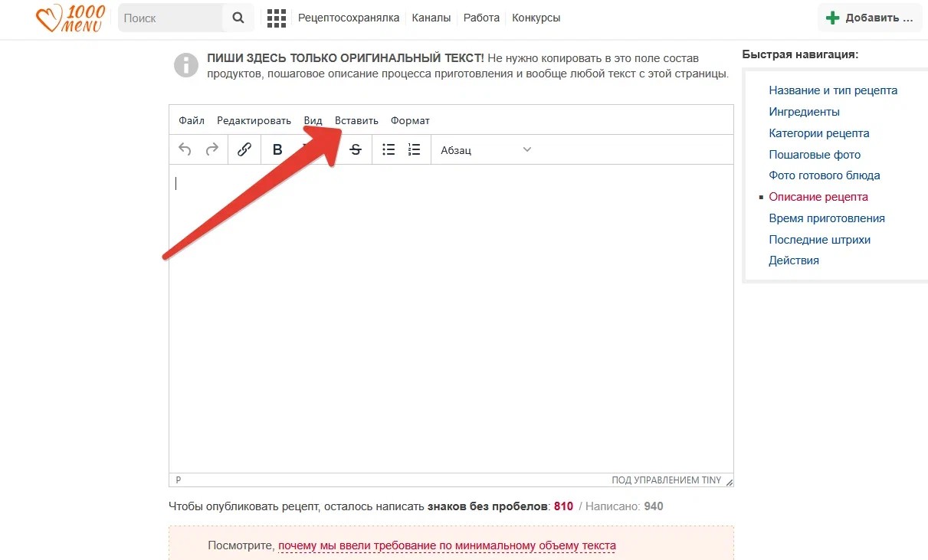Jump to Ингредиенты in quick navigation
Screen dimensions: 928x560
click(804, 112)
